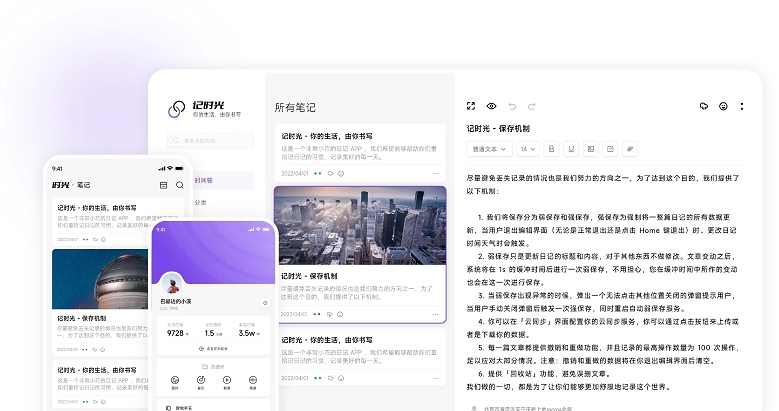Screen dimensions: 779x411
Task: Open the 图片 pictures icon on profile phone
Action: pyautogui.click(x=175, y=382)
